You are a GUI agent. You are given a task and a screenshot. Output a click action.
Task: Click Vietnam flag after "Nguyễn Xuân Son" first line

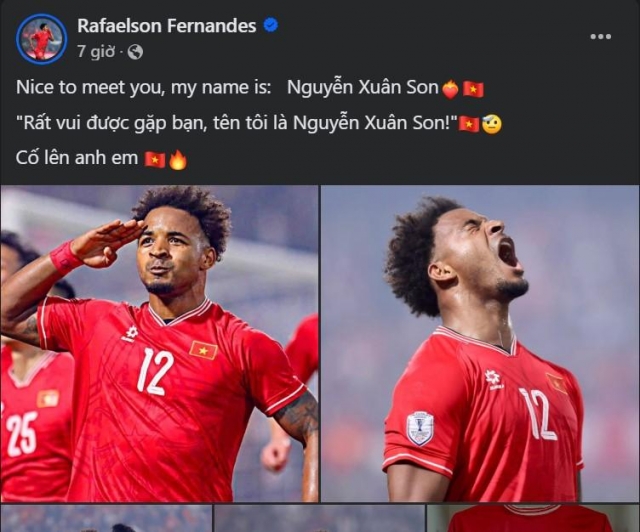pyautogui.click(x=473, y=89)
